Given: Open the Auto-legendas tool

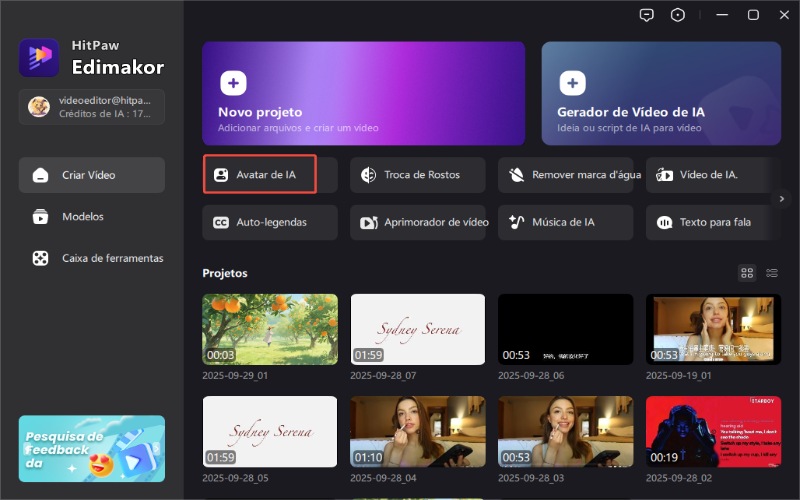Looking at the screenshot, I should pos(269,222).
